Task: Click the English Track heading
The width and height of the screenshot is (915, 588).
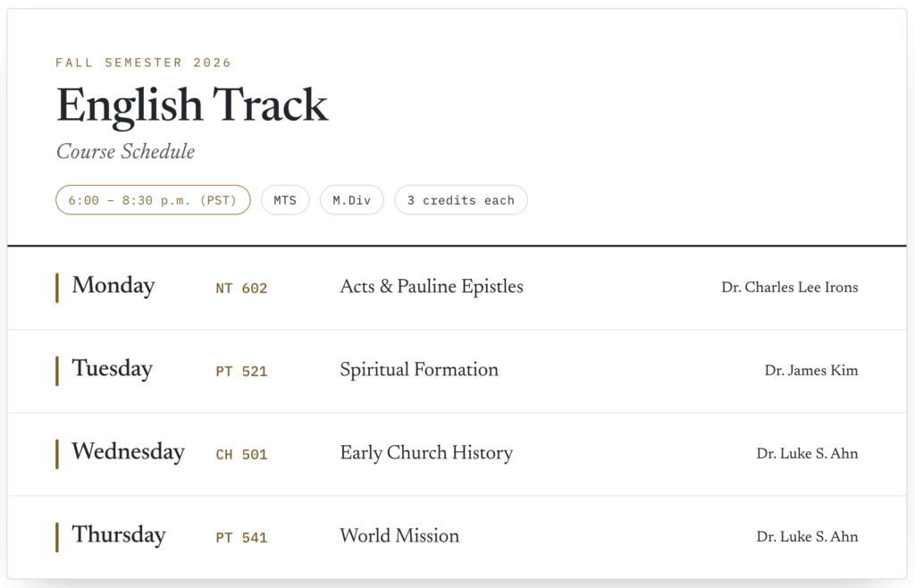Action: [x=192, y=105]
